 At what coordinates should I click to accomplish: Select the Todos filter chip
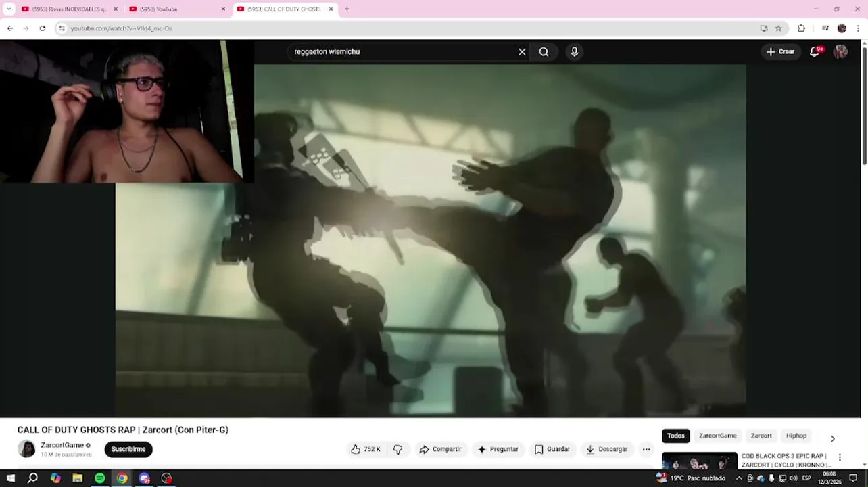(x=676, y=436)
